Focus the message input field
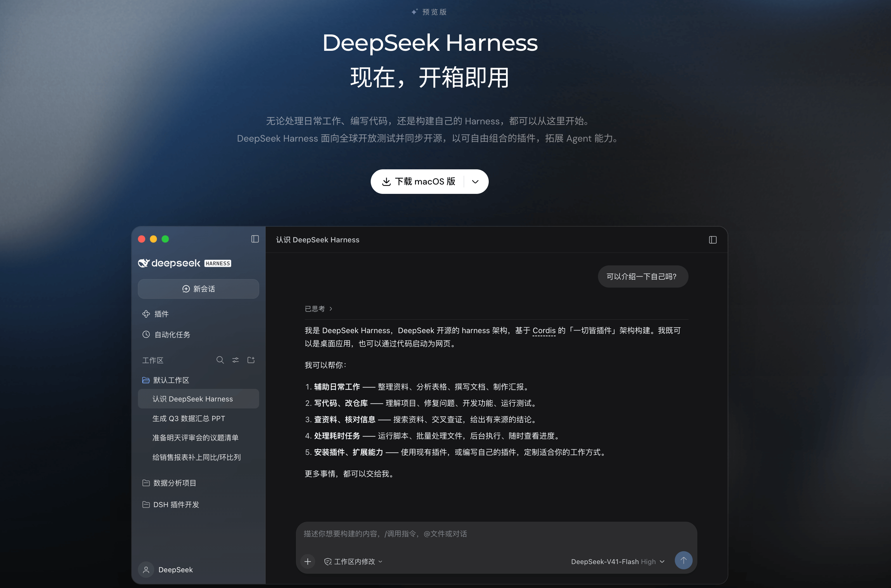 496,534
